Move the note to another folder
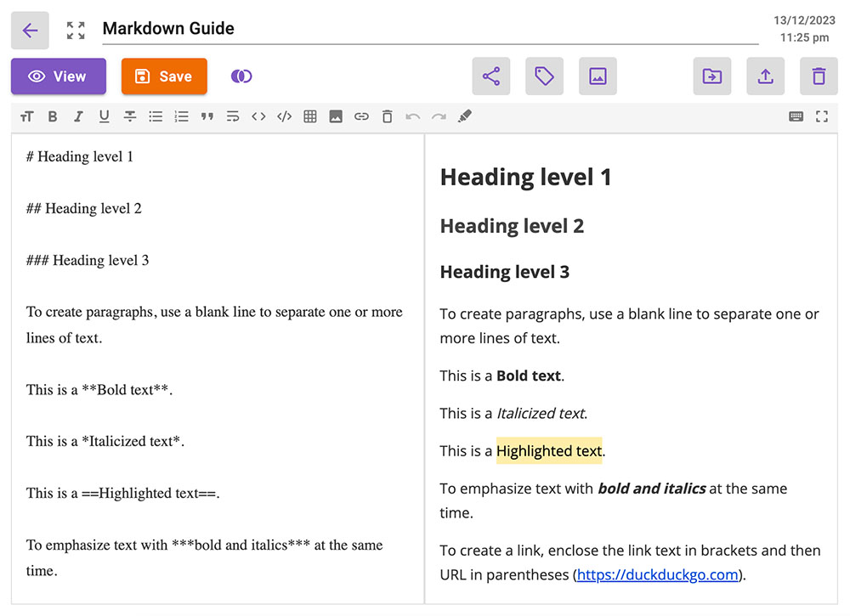Viewport: 850px width, 616px height. 712,76
